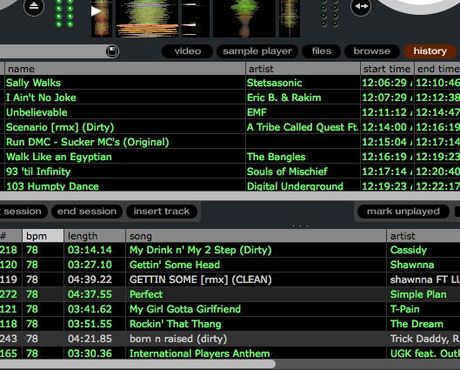Switch to the files tab

[x=321, y=51]
